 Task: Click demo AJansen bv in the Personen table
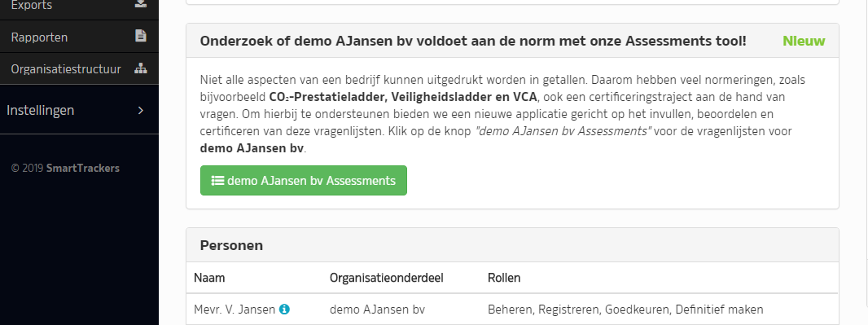coord(377,310)
